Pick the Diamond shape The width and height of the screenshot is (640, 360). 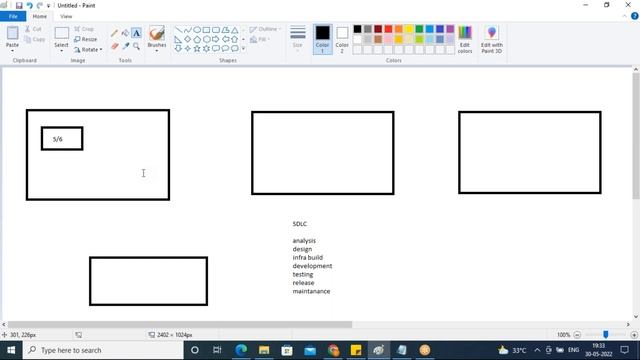point(187,39)
